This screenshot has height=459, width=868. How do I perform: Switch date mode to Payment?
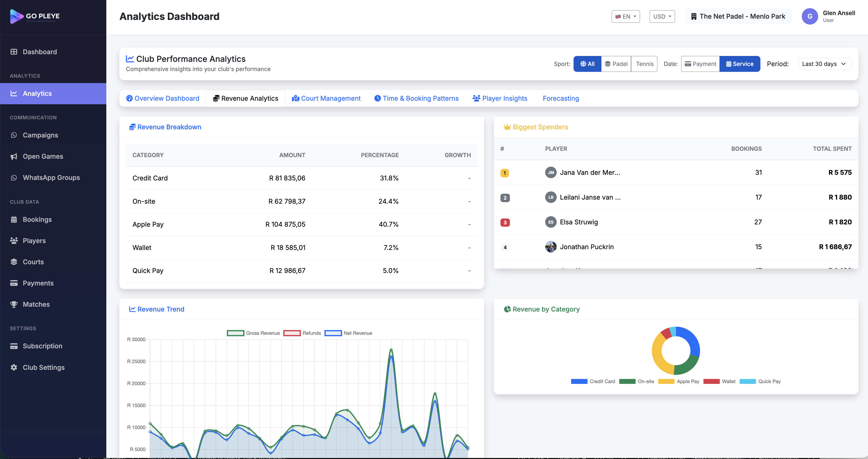[x=700, y=64]
